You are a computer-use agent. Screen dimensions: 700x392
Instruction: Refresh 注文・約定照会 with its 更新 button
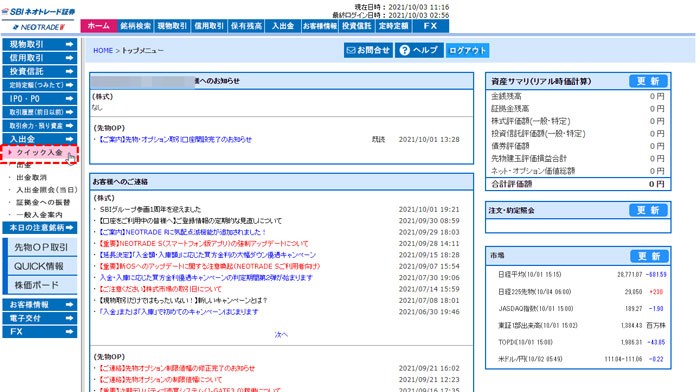tap(648, 210)
